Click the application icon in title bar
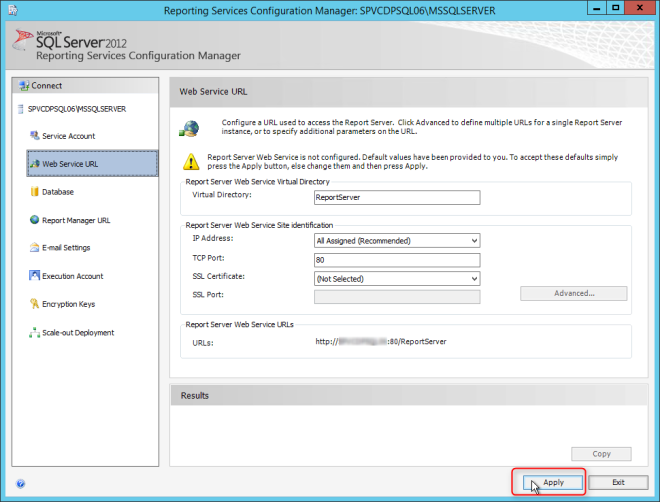The height and width of the screenshot is (502, 660). [x=13, y=10]
